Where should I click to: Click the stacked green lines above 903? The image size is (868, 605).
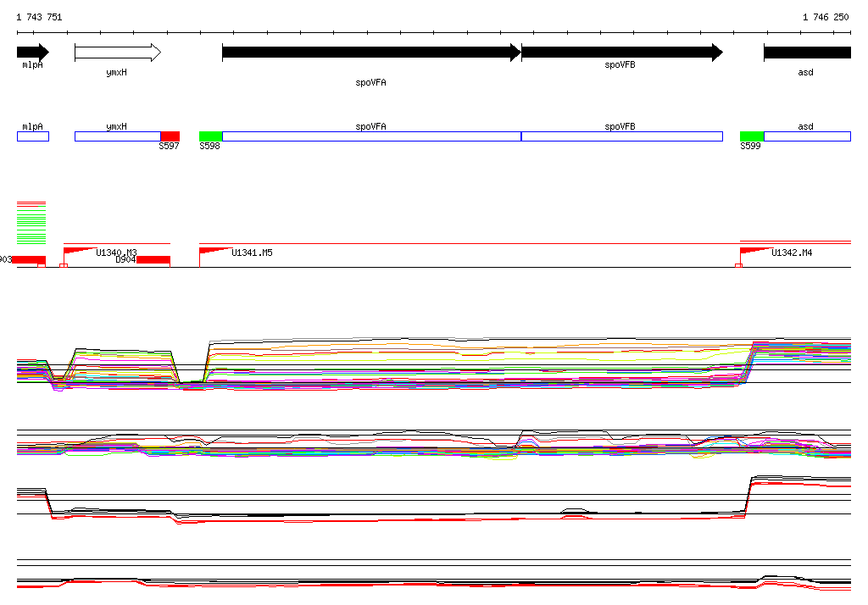tap(31, 225)
